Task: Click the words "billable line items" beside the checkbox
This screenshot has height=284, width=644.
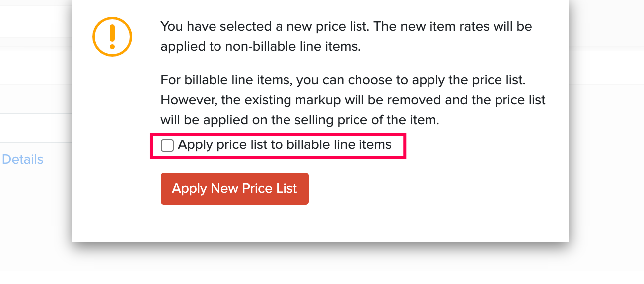Action: (x=339, y=145)
